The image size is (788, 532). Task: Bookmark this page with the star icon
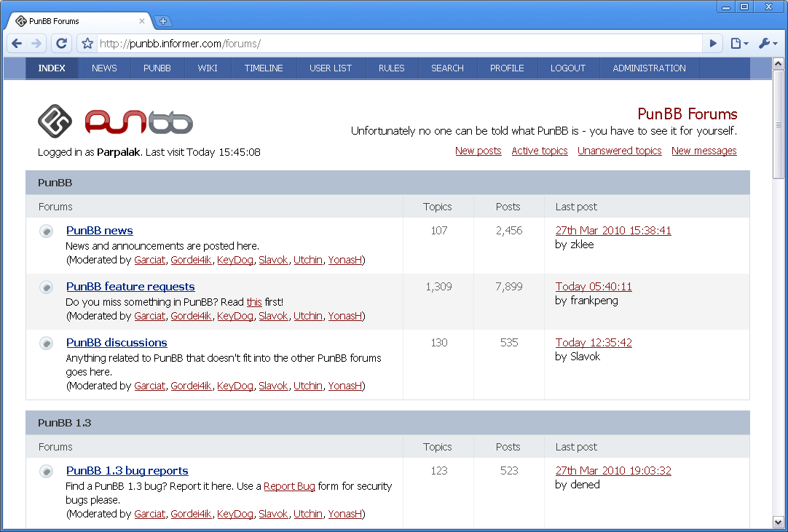[87, 44]
